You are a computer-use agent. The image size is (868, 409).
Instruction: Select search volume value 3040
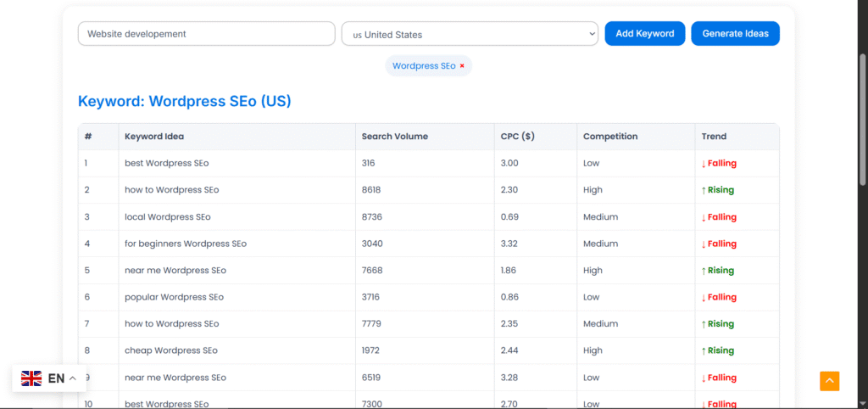point(371,244)
